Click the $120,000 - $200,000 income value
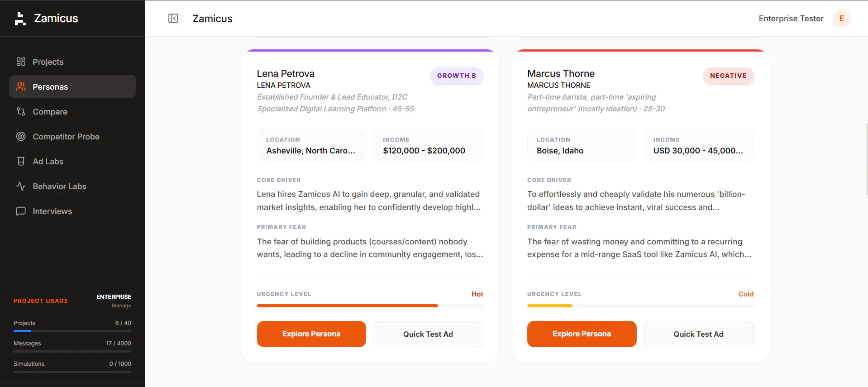The height and width of the screenshot is (387, 868). [x=424, y=151]
